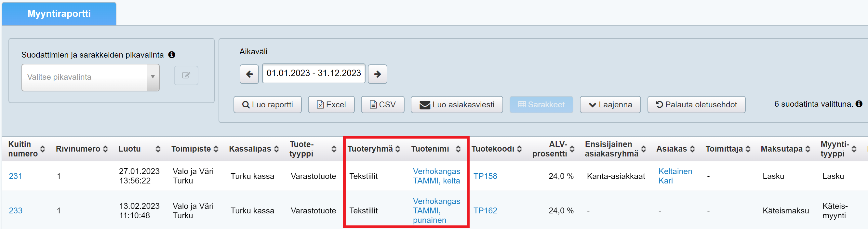
Task: Go to next date range arrow
Action: (377, 74)
